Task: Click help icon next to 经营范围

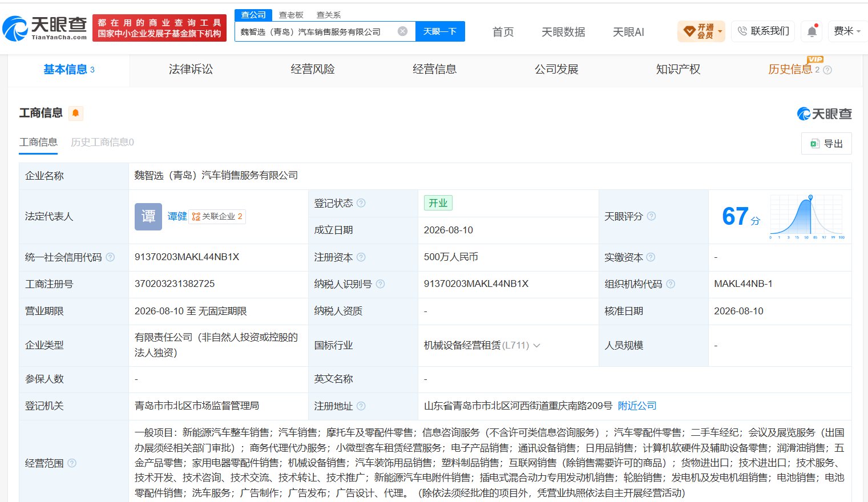Action: point(72,463)
